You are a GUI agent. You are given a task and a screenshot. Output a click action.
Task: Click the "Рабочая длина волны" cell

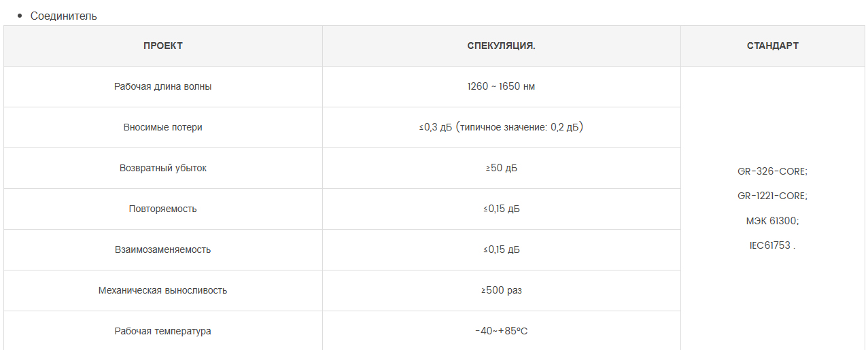(163, 86)
